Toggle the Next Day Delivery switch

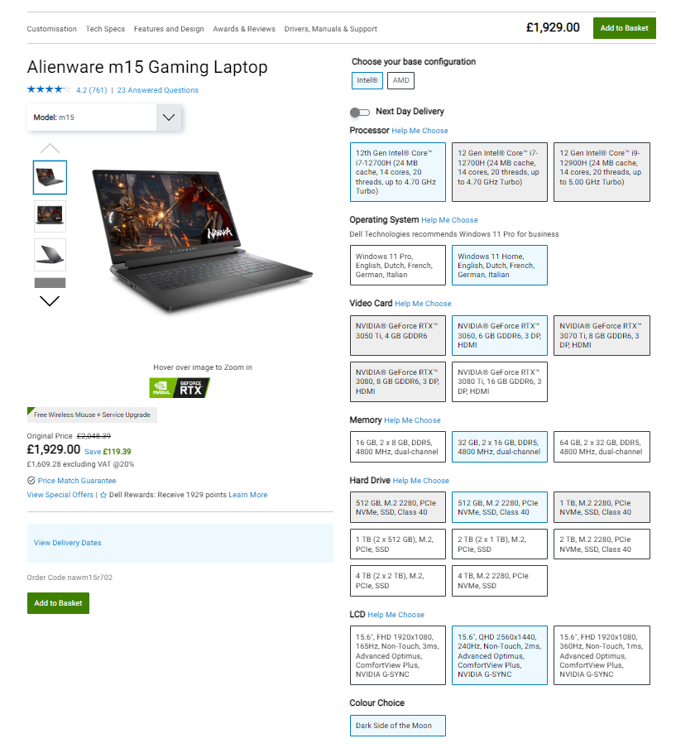pos(360,112)
